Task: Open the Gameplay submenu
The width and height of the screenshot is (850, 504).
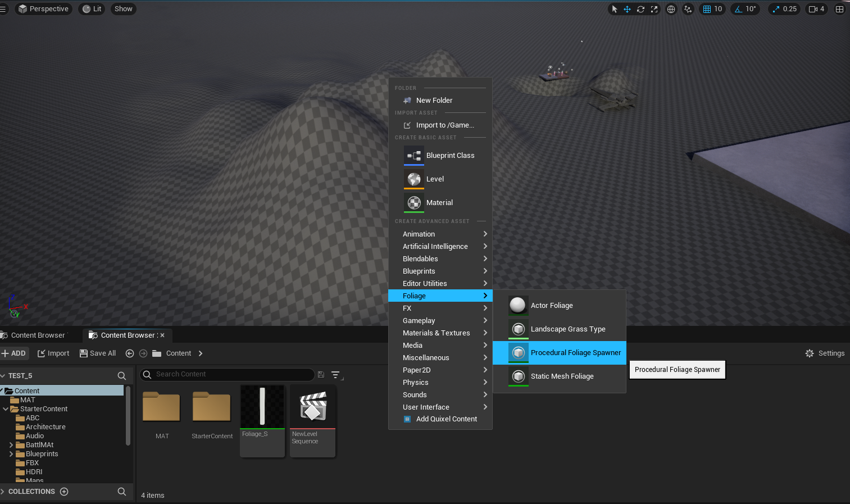Action: (x=440, y=321)
